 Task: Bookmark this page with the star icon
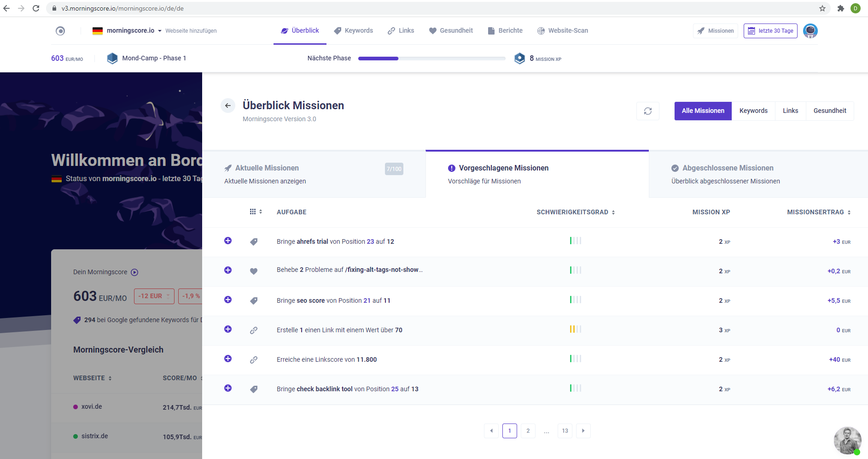point(822,8)
